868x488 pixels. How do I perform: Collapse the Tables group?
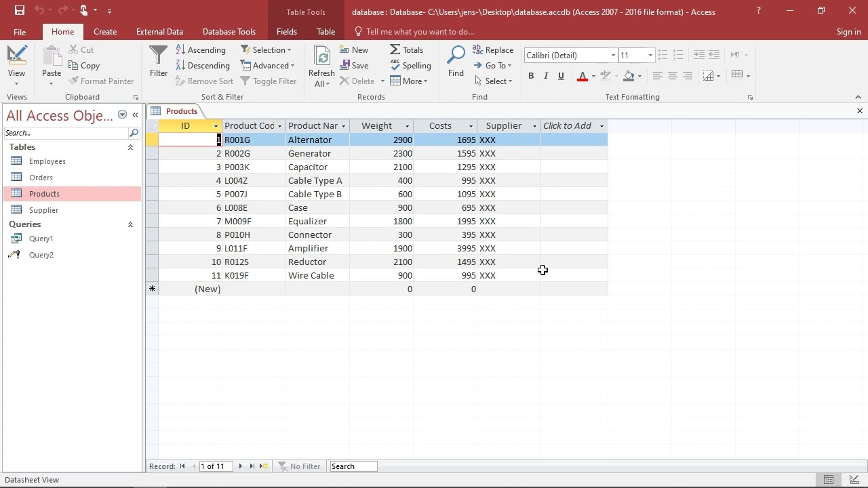[x=130, y=147]
